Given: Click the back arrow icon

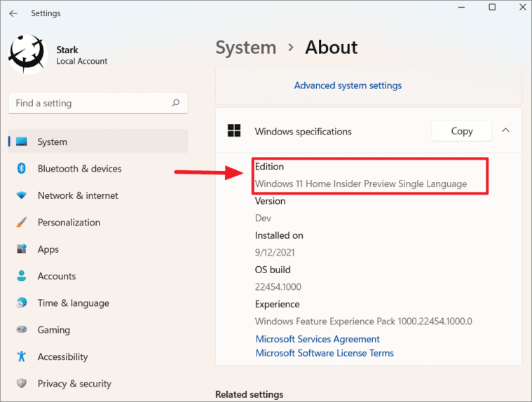Looking at the screenshot, I should click(x=13, y=13).
